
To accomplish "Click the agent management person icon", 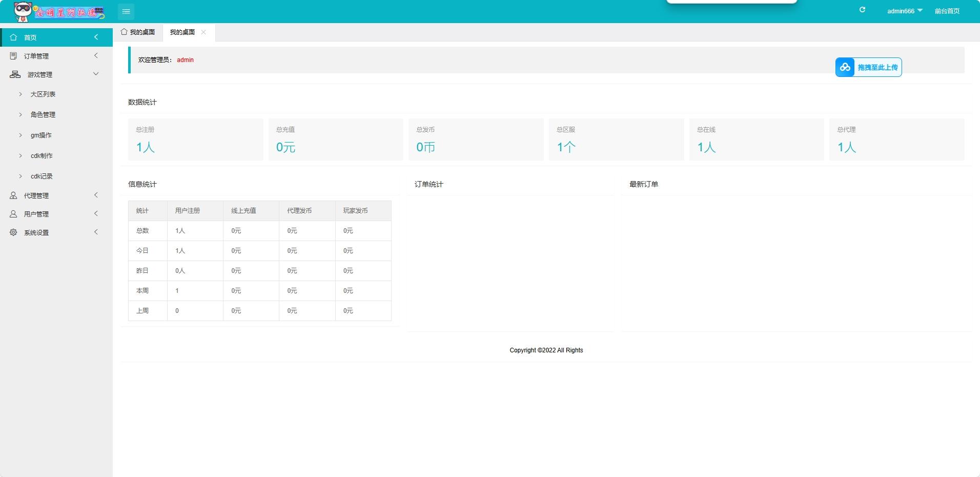I will 13,195.
